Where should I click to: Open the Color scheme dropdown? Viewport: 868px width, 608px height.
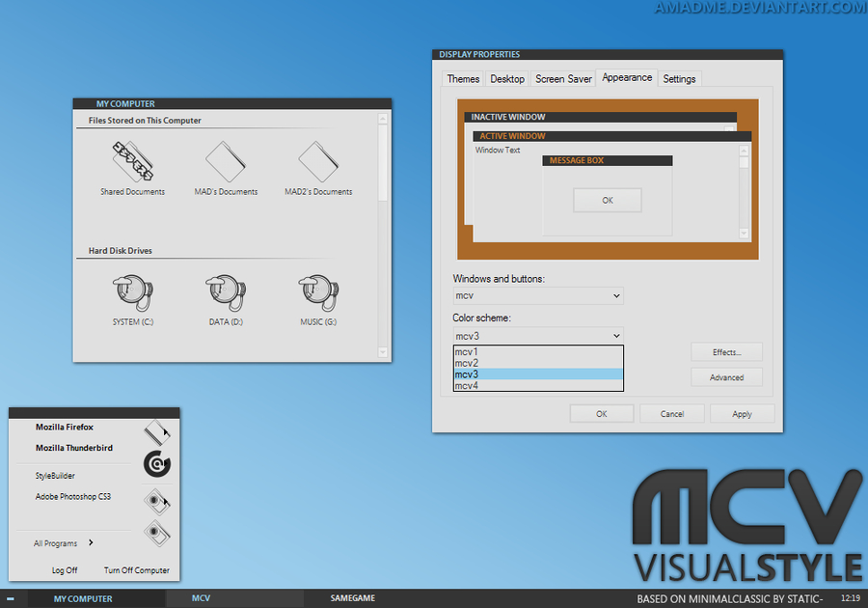(538, 336)
